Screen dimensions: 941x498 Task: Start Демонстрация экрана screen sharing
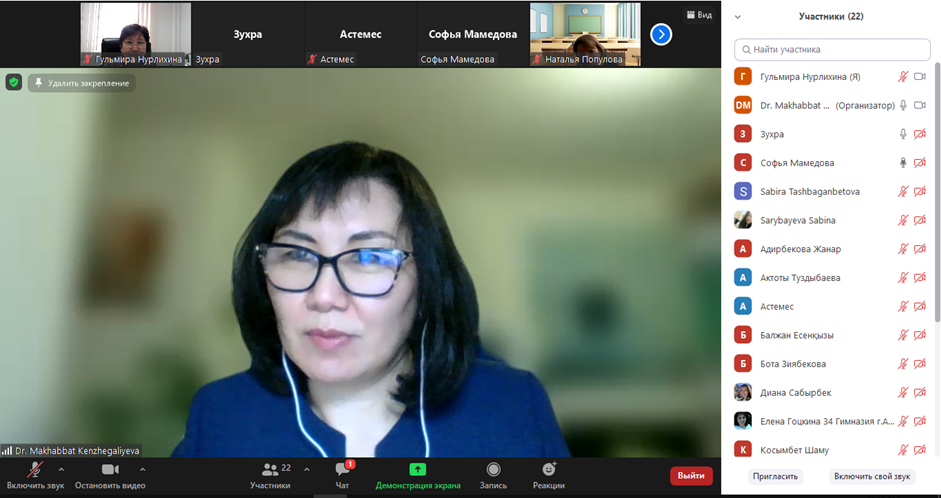[x=418, y=476]
